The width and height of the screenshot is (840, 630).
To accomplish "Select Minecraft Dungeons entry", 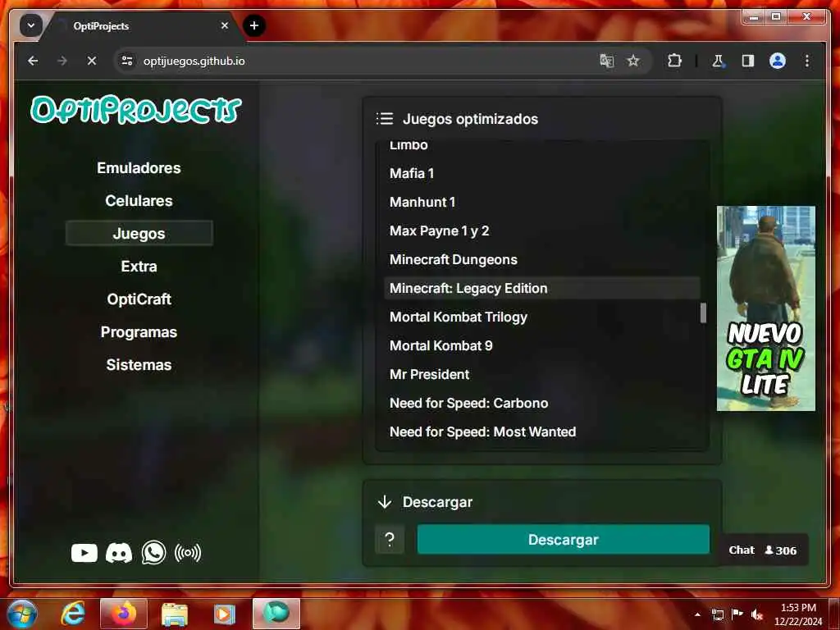I will 541,259.
